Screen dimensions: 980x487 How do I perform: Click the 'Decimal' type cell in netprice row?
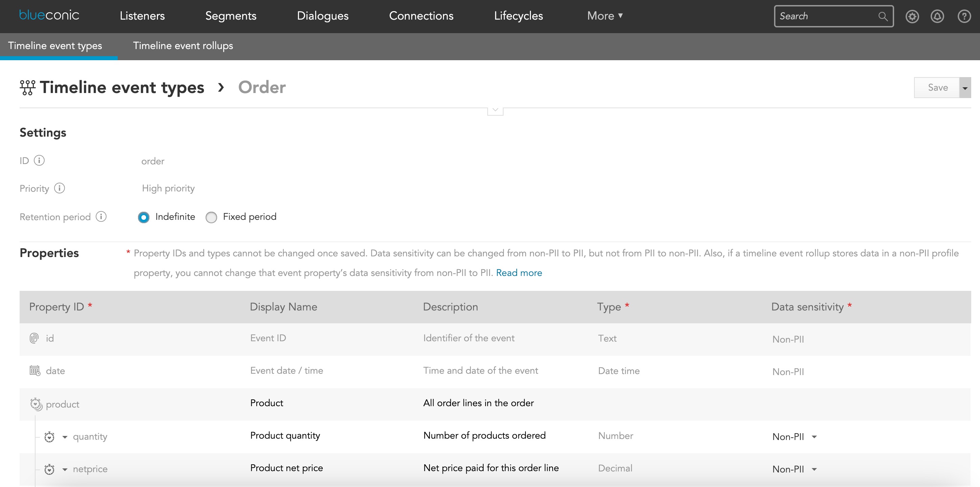pos(615,468)
